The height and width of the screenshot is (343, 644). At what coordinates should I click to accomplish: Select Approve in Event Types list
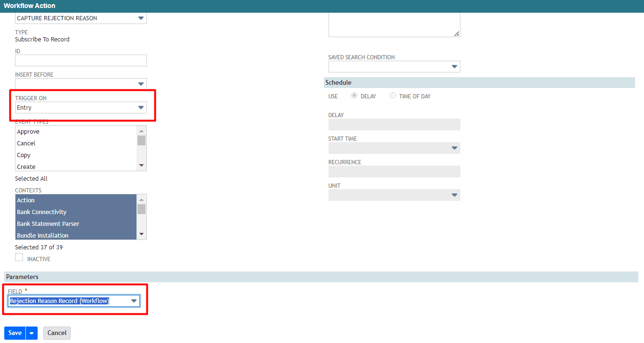(76, 132)
